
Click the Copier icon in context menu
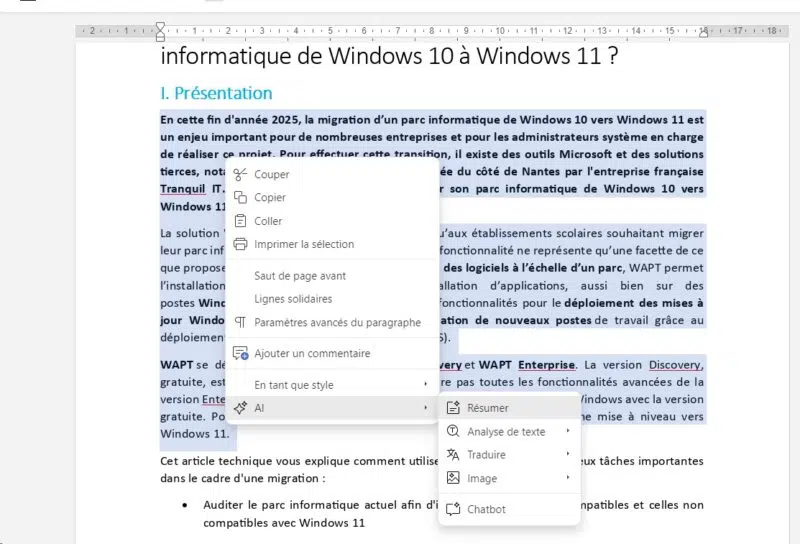click(240, 197)
